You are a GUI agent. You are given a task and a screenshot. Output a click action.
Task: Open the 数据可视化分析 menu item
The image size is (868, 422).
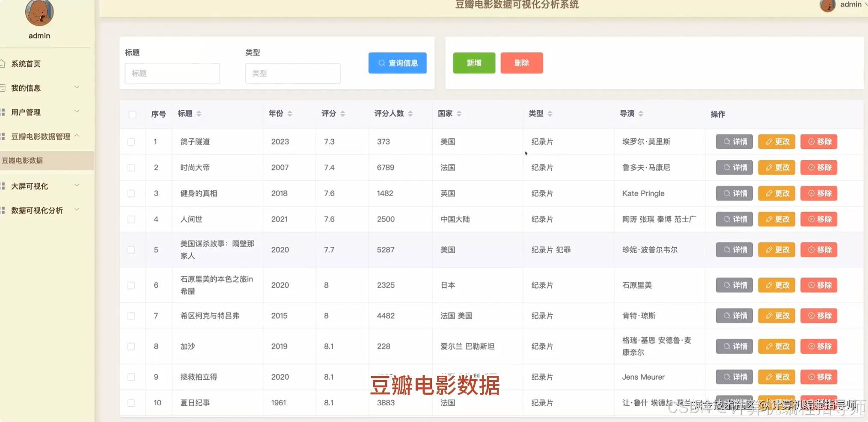pyautogui.click(x=37, y=210)
